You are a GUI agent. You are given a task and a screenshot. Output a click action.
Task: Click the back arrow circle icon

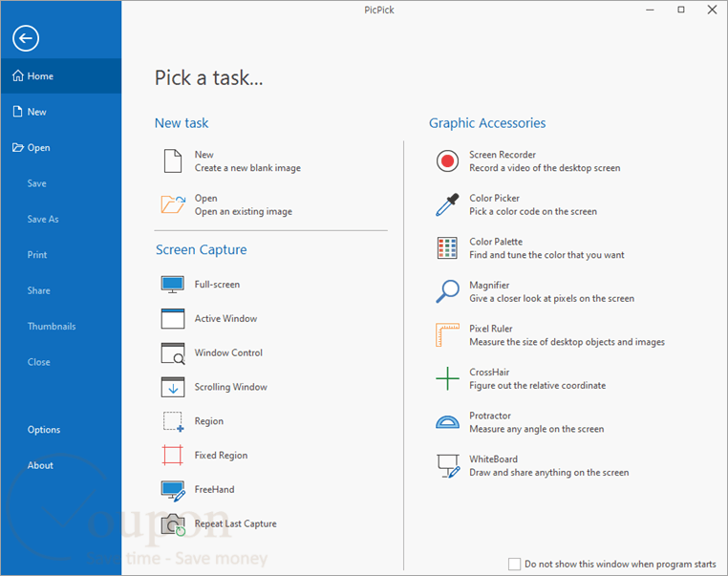[26, 38]
